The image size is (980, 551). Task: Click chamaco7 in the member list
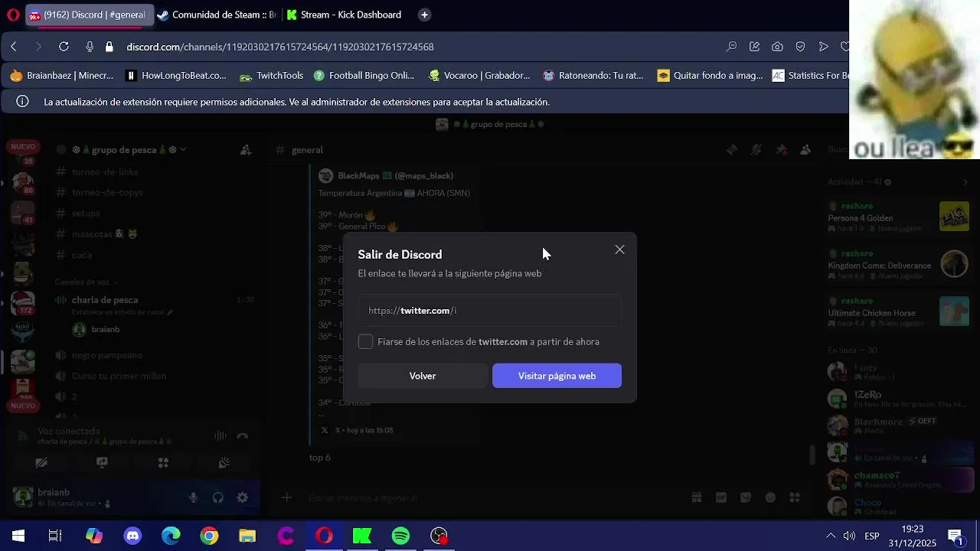[877, 476]
